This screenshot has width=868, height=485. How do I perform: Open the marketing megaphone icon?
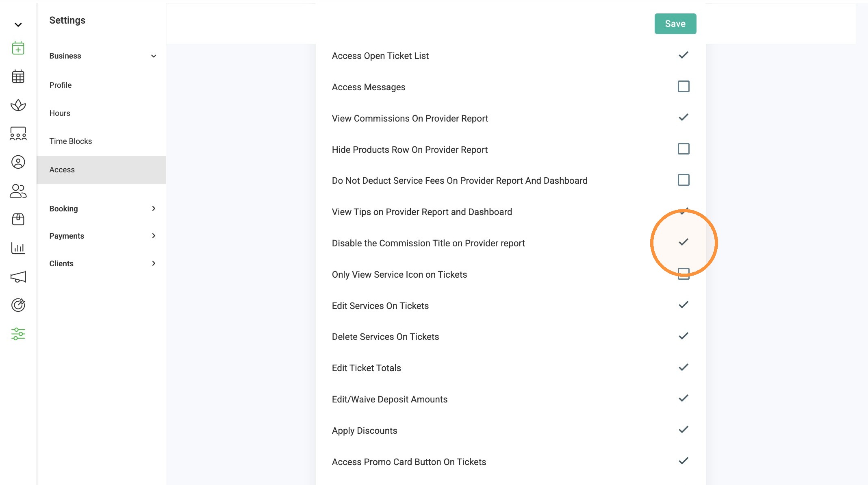18,277
